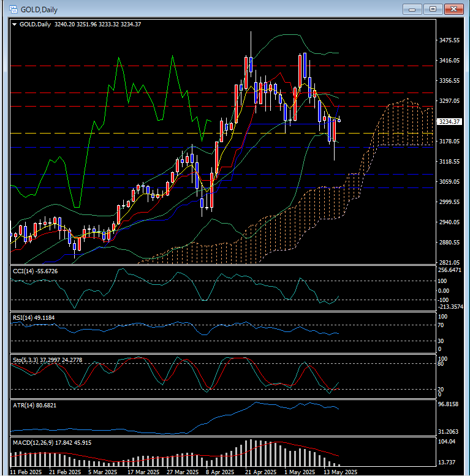Select the current price label 3234.37
This screenshot has width=470, height=476.
449,122
